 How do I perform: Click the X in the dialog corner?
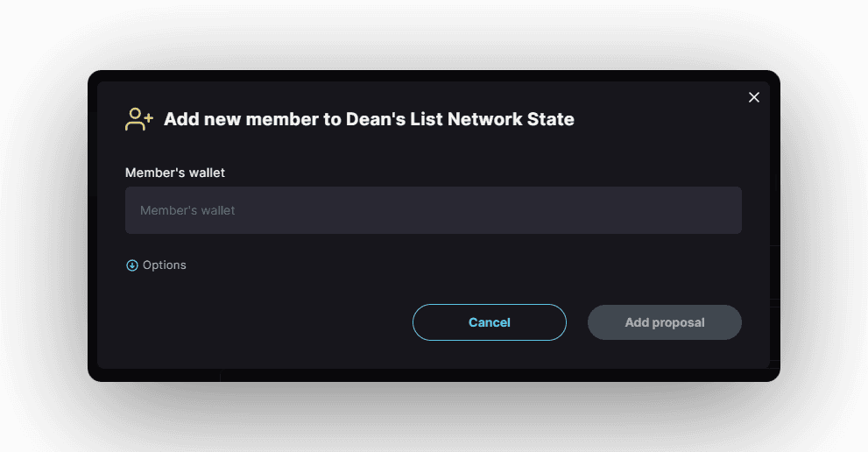coord(753,97)
